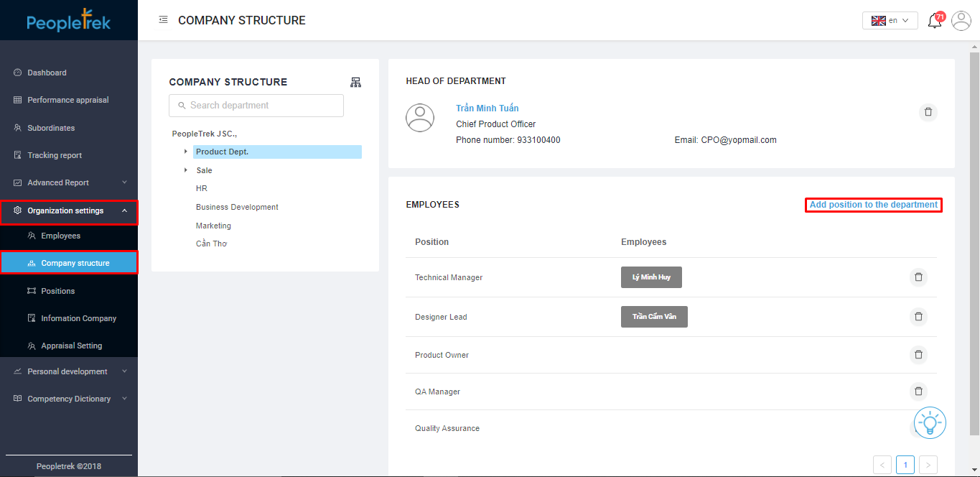The height and width of the screenshot is (477, 980).
Task: Click the lightbulb help icon
Action: pyautogui.click(x=930, y=422)
